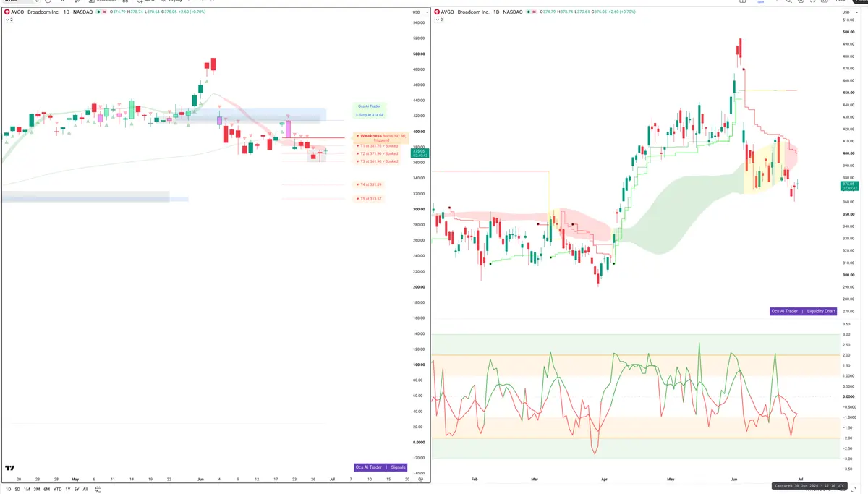The width and height of the screenshot is (868, 494).
Task: Click green 'Ocs Ai Trader' label above stop
Action: pos(369,106)
